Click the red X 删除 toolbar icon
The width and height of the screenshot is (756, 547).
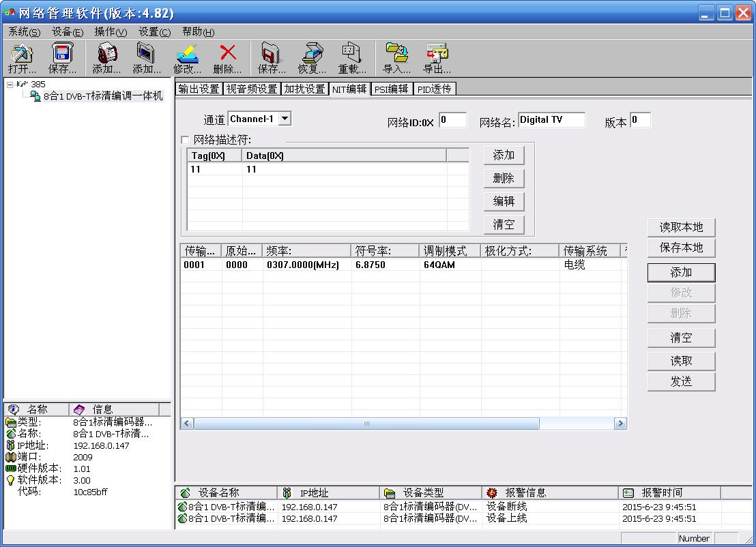point(228,53)
